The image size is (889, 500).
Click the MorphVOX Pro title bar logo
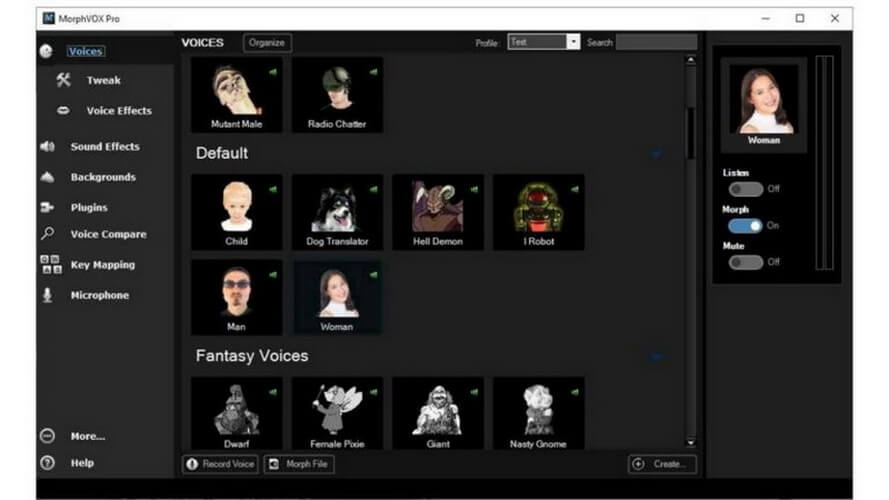[49, 18]
